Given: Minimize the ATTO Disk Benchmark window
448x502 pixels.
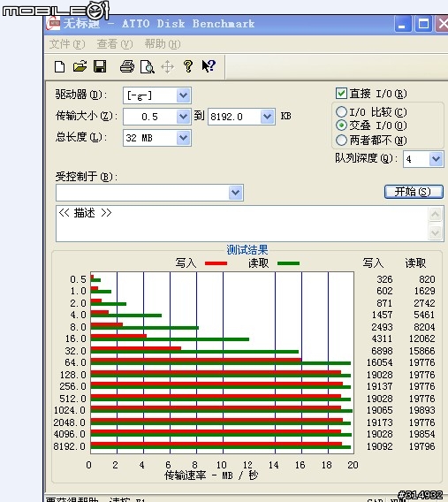Looking at the screenshot, I should coord(403,24).
